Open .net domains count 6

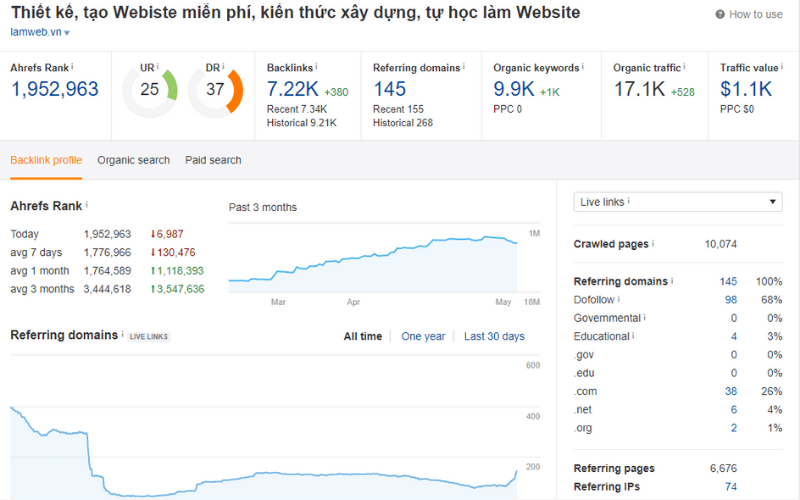(734, 410)
